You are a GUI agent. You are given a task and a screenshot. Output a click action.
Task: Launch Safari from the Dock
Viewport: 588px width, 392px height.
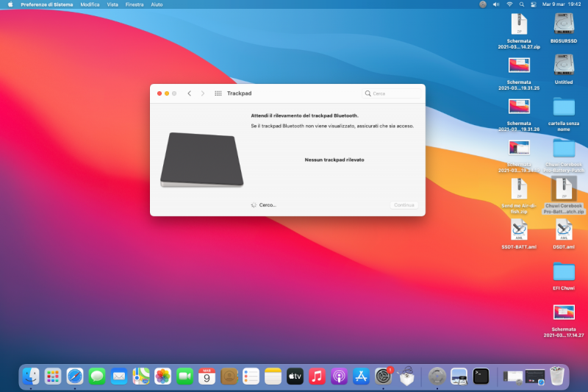click(x=75, y=376)
